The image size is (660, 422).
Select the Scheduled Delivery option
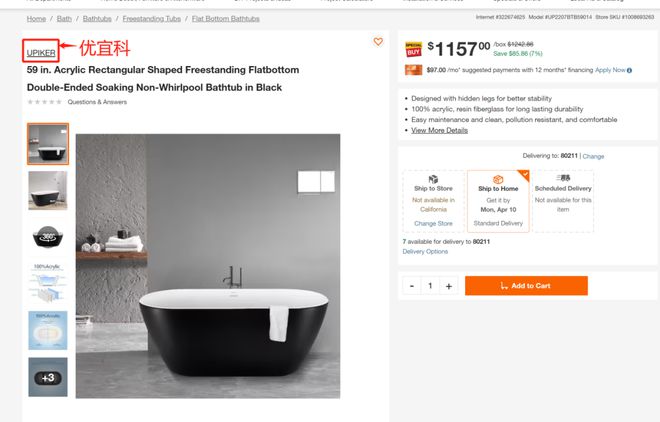coord(563,202)
